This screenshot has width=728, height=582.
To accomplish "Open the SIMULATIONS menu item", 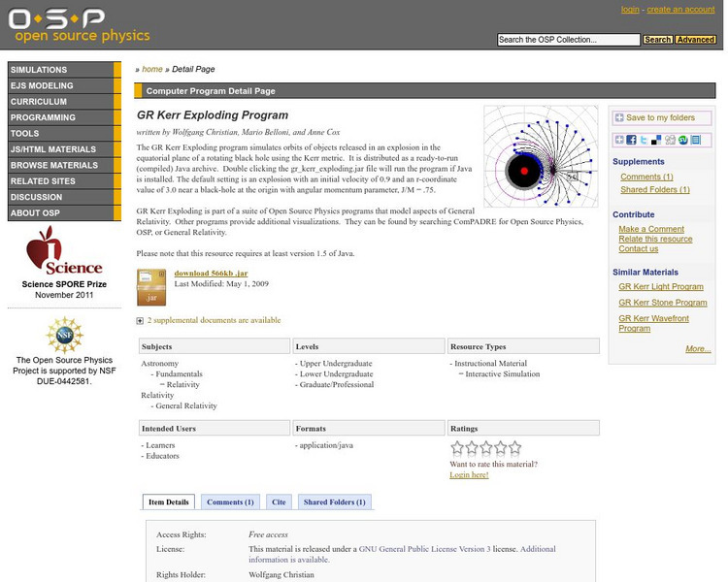I will click(x=64, y=70).
